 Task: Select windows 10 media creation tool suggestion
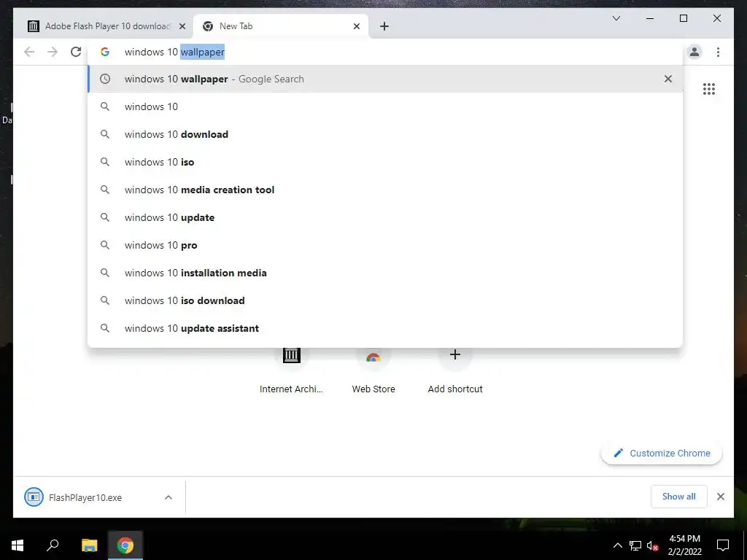coord(385,190)
